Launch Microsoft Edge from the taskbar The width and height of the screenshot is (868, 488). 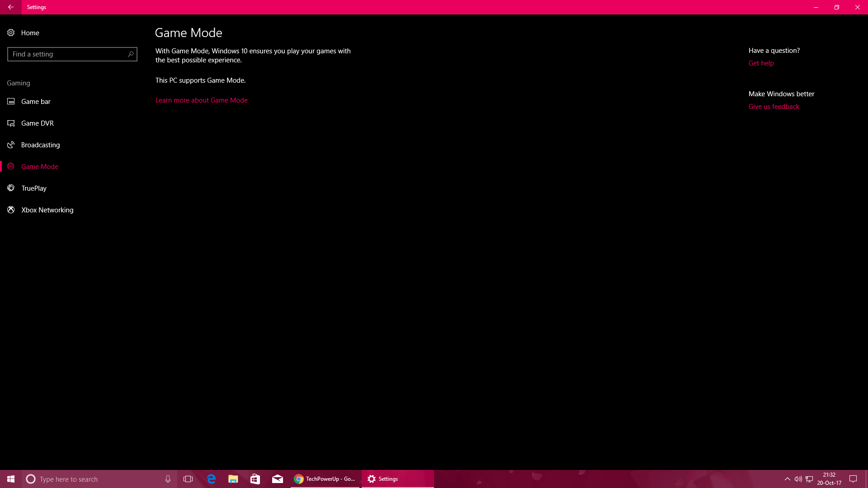[x=211, y=479]
